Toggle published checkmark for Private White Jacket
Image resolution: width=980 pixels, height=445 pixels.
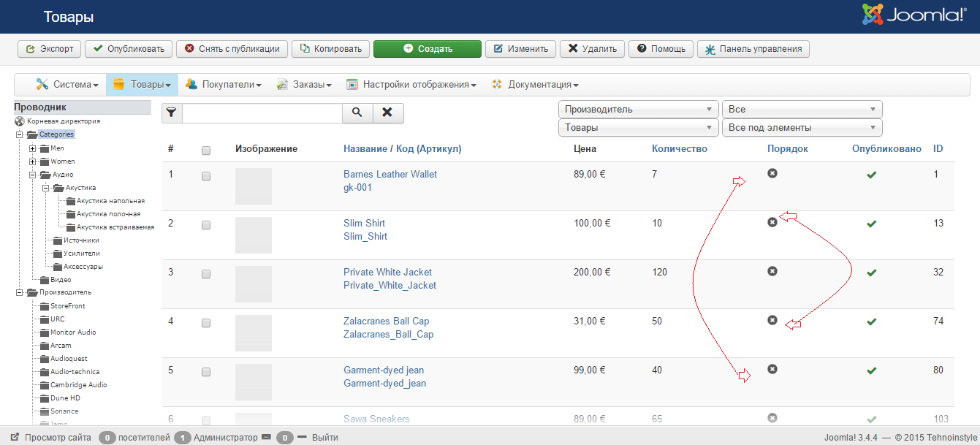[x=871, y=273]
